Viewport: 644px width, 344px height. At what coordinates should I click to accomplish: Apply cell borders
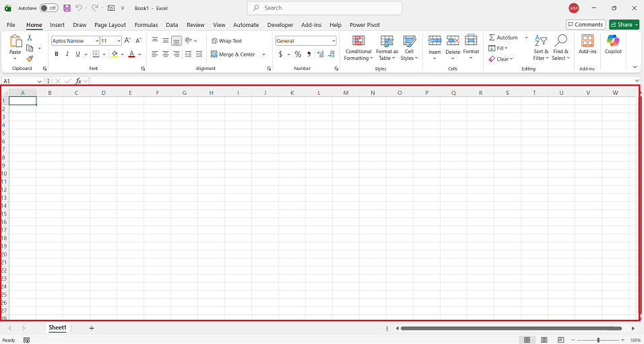pyautogui.click(x=96, y=54)
